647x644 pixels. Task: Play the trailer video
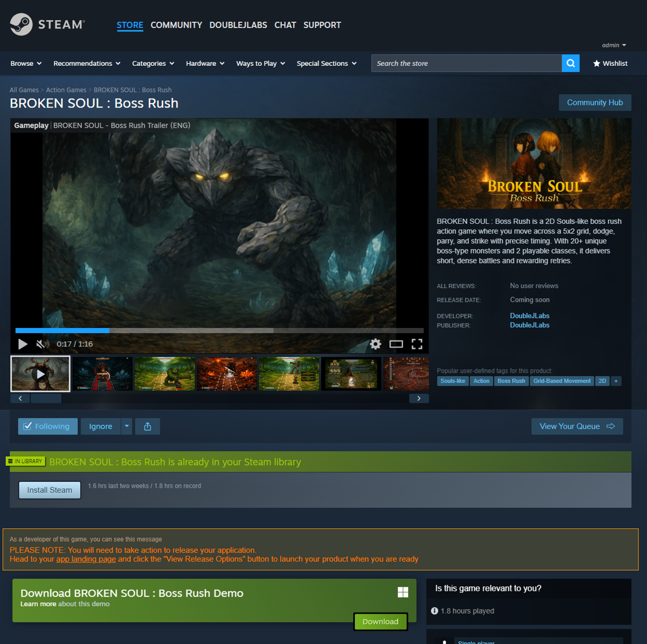(23, 344)
